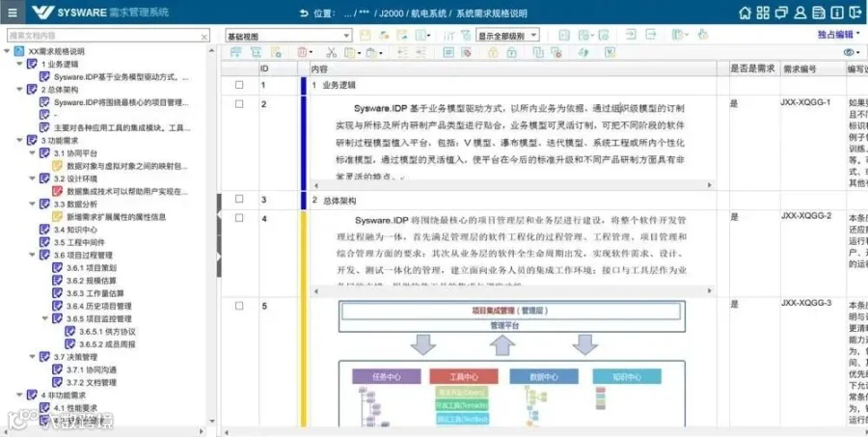Tick the checkbox for row ID 4
Image resolution: width=868 pixels, height=437 pixels.
point(239,218)
